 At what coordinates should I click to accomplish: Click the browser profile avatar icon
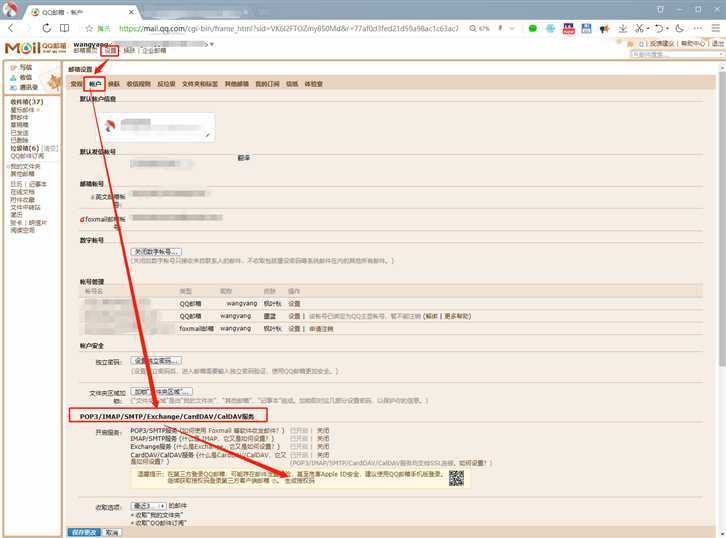tap(10, 8)
